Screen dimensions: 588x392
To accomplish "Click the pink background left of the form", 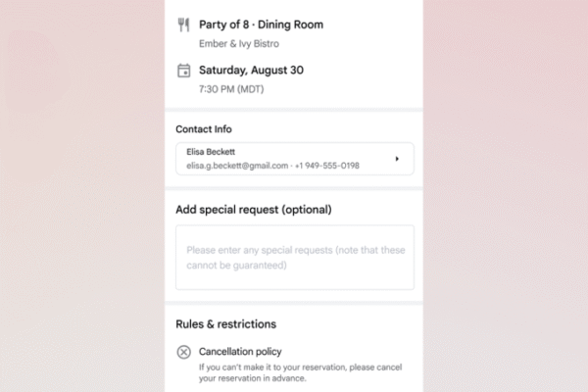I will point(81,196).
